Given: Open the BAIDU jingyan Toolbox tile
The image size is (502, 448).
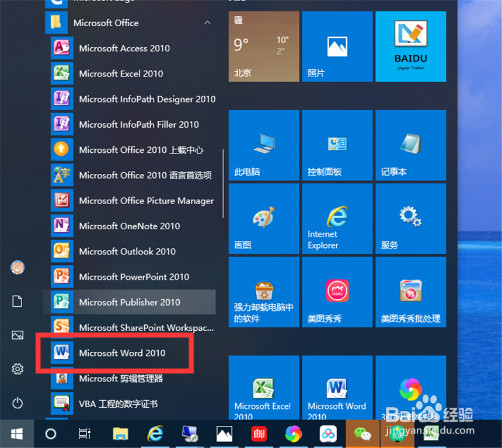Looking at the screenshot, I should (411, 47).
